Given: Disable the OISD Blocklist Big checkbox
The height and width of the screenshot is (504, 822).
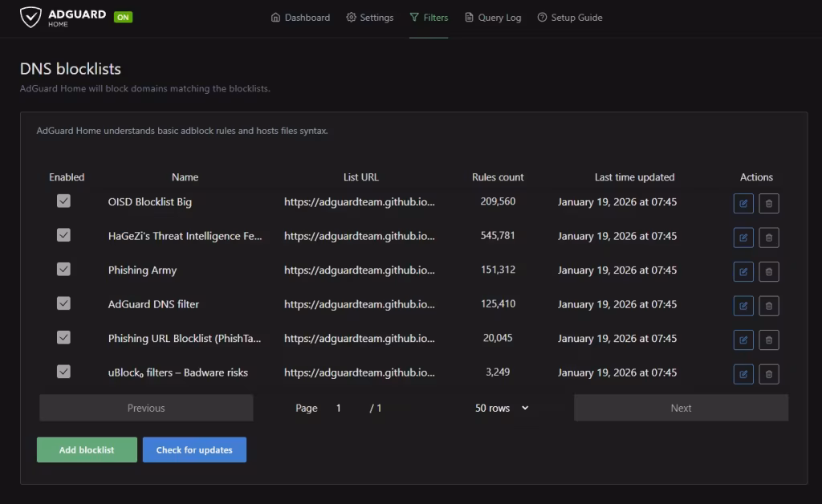Looking at the screenshot, I should pyautogui.click(x=63, y=201).
